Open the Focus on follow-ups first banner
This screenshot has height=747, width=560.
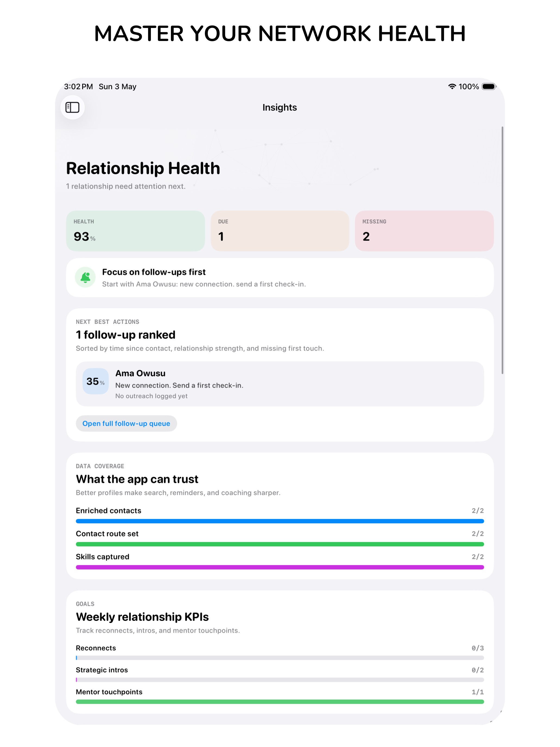tap(280, 278)
